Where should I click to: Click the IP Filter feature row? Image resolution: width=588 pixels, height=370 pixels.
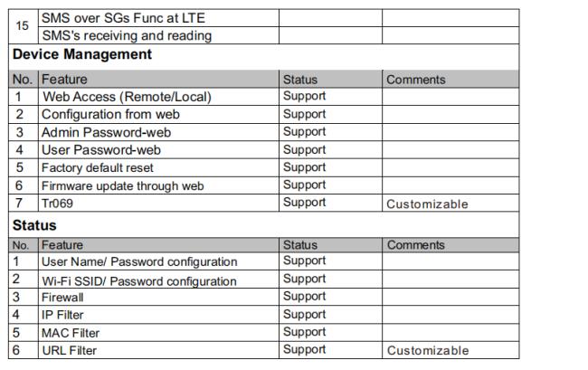pyautogui.click(x=263, y=315)
